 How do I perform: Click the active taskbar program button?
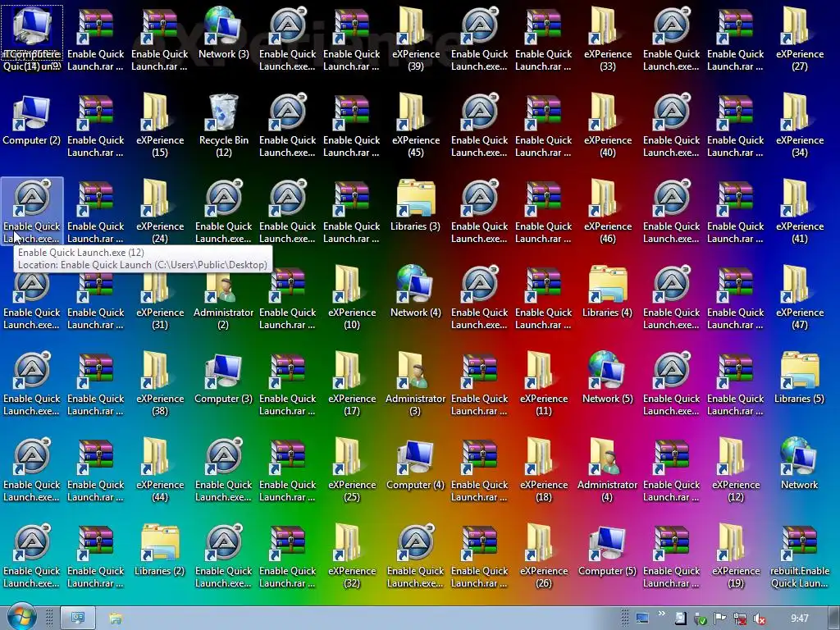point(78,619)
